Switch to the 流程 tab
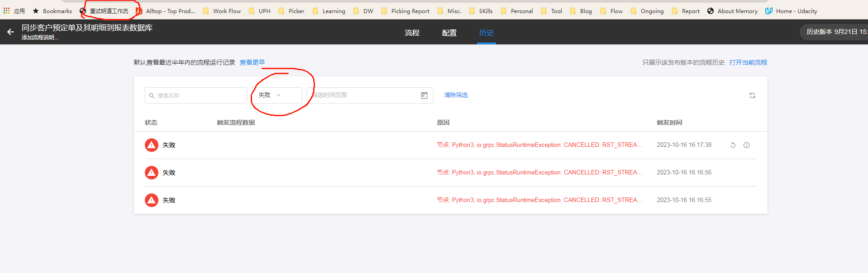This screenshot has height=273, width=868. pyautogui.click(x=412, y=33)
